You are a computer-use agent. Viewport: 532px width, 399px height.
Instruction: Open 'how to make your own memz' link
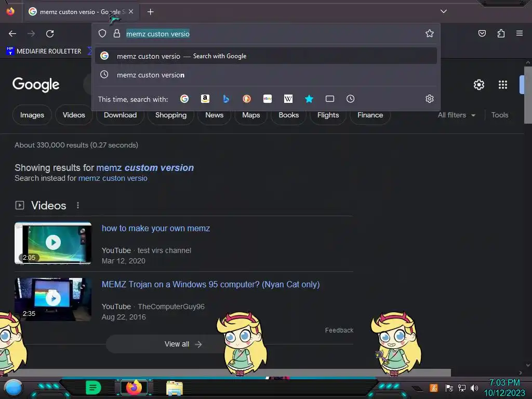pos(156,229)
